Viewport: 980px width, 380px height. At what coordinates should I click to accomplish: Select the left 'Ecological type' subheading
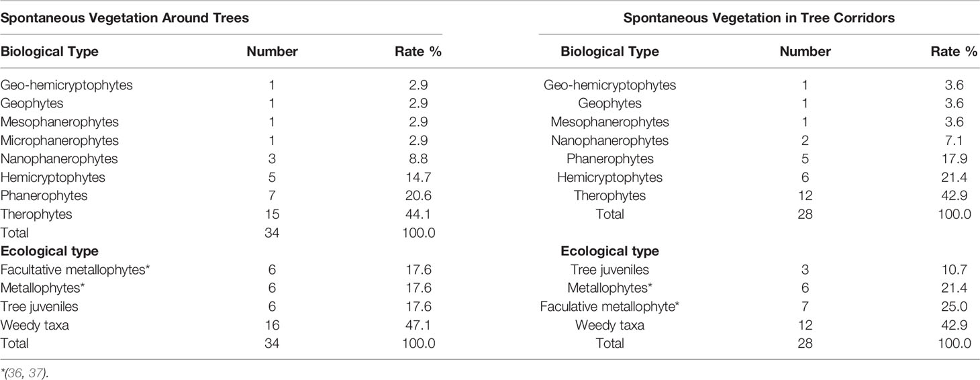50,251
